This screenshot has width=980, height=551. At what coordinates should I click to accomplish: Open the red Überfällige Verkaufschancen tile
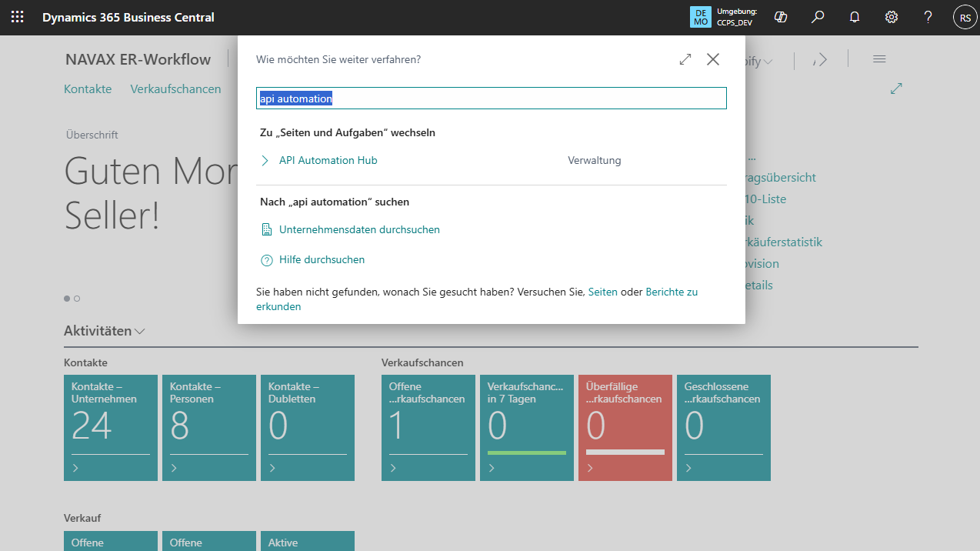pos(625,428)
